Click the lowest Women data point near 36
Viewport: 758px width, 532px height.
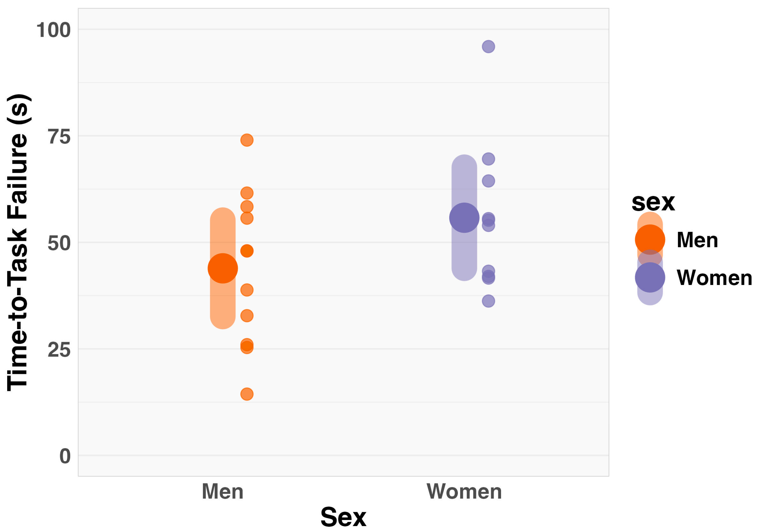[488, 301]
